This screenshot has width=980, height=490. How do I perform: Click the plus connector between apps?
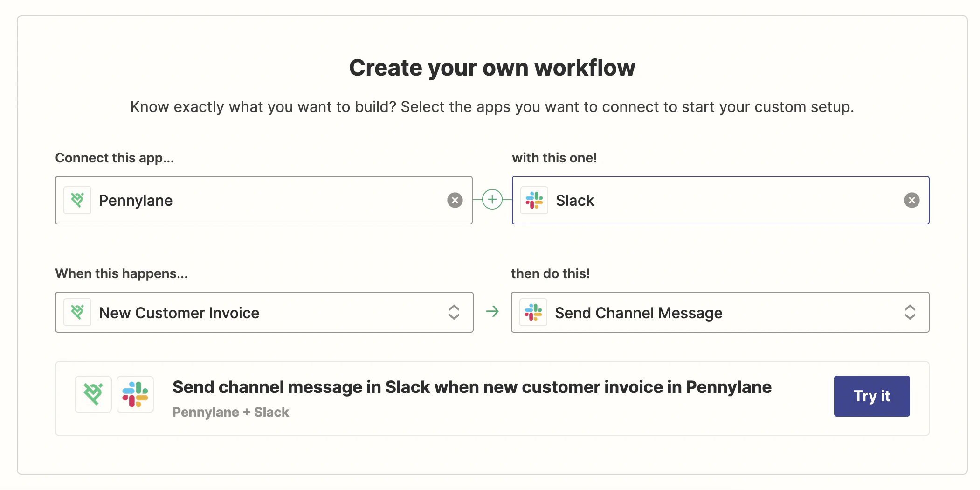(x=492, y=200)
